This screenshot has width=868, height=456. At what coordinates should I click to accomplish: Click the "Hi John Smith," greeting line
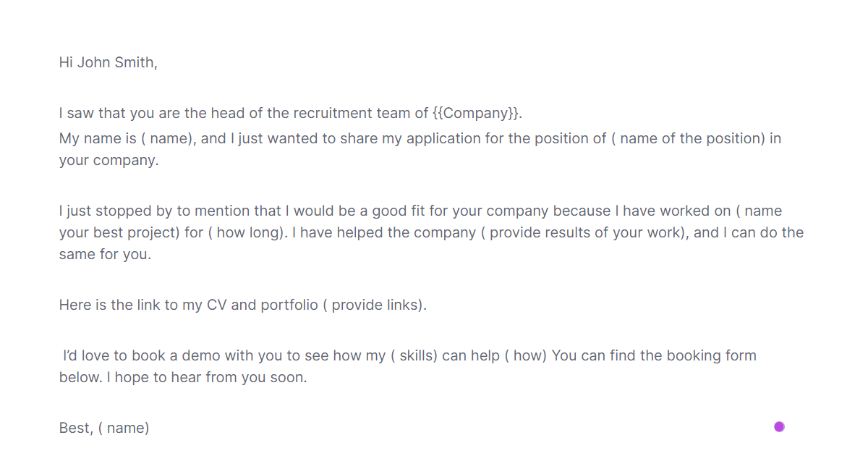[x=108, y=62]
